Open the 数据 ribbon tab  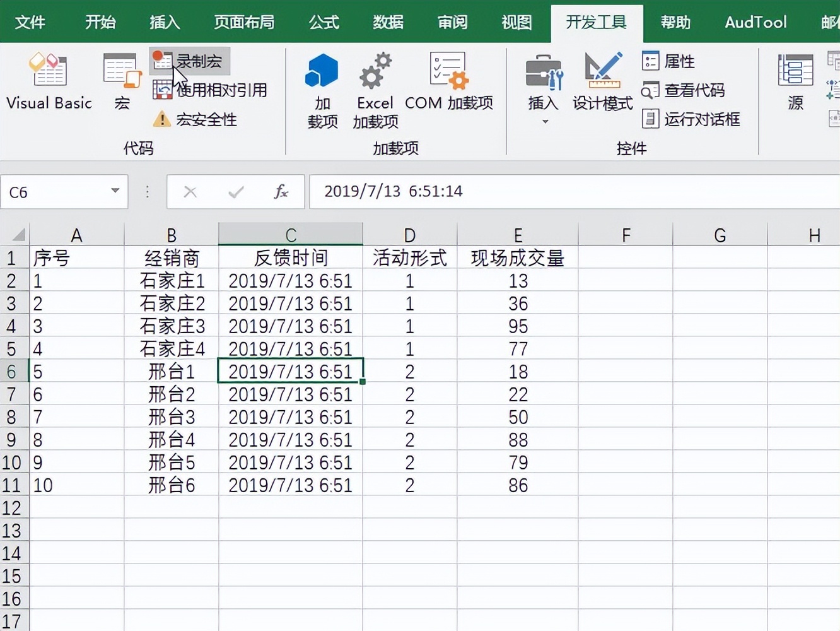[x=387, y=21]
